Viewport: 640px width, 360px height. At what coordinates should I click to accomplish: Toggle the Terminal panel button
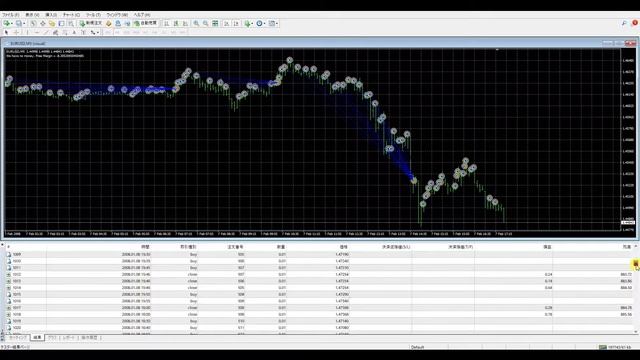click(62, 23)
